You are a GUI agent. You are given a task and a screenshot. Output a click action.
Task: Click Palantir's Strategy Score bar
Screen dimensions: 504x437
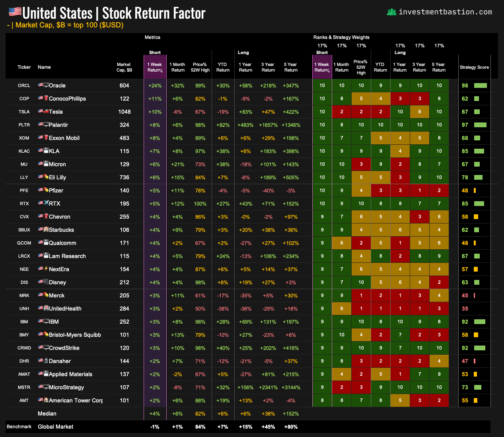point(481,125)
